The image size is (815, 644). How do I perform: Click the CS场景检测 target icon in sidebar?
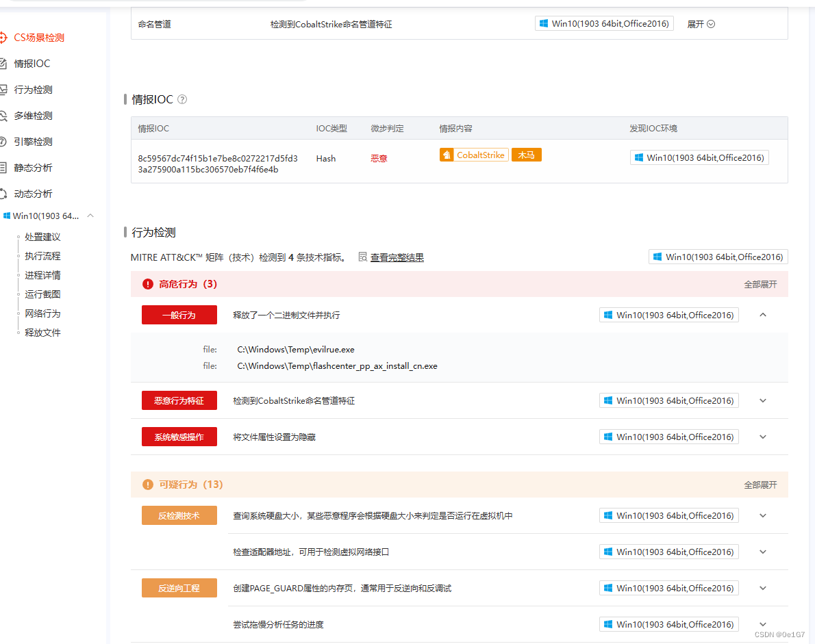(3, 38)
